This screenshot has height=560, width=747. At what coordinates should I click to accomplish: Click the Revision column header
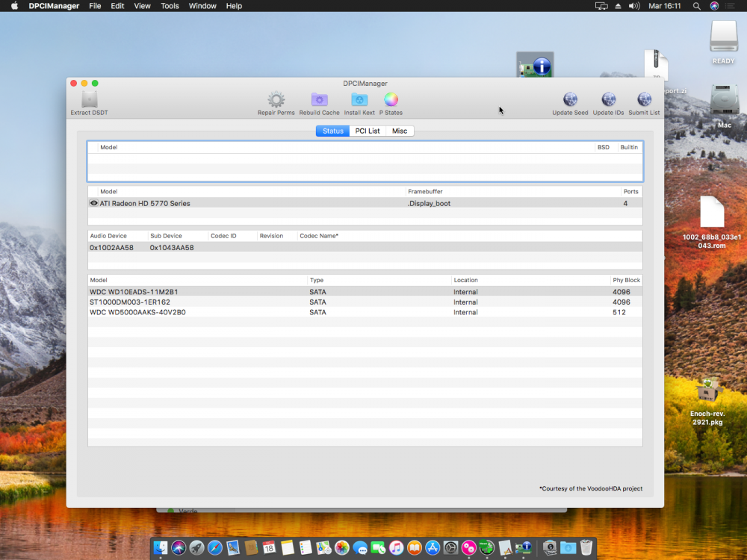point(277,236)
